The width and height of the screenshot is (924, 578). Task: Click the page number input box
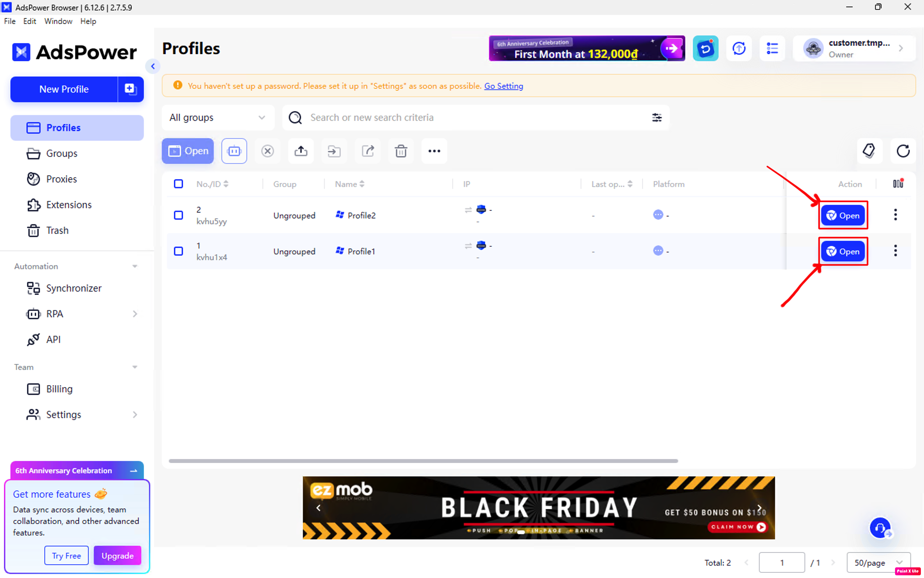coord(782,562)
